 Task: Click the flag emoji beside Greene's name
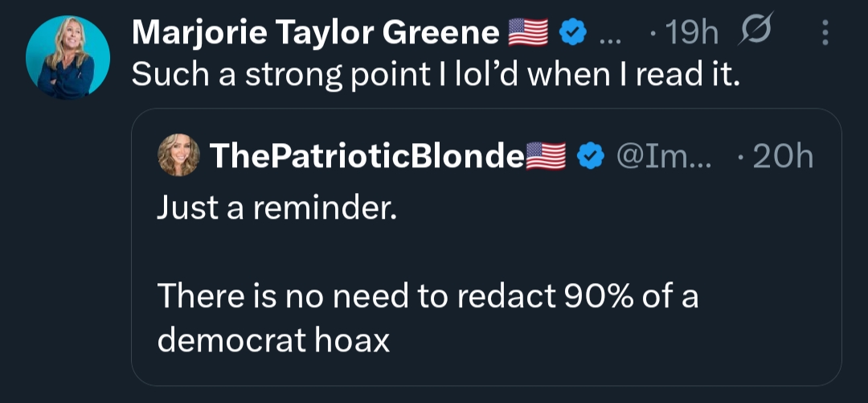pyautogui.click(x=529, y=33)
